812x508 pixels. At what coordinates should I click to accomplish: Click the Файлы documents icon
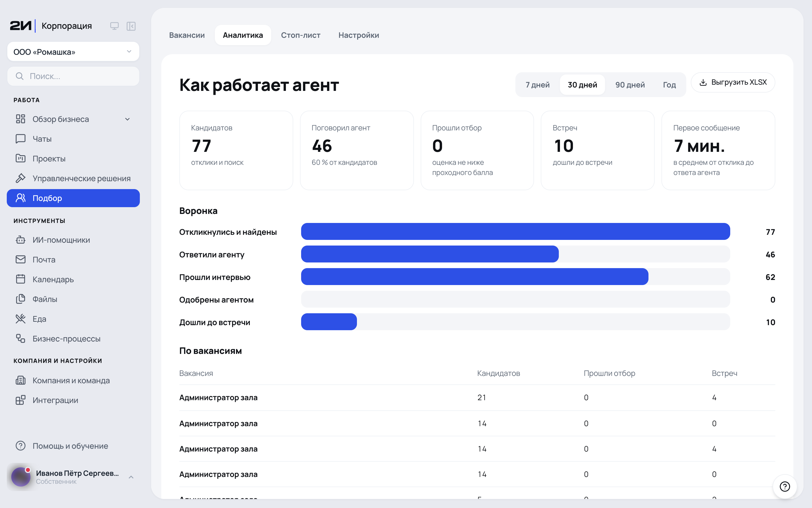click(21, 299)
